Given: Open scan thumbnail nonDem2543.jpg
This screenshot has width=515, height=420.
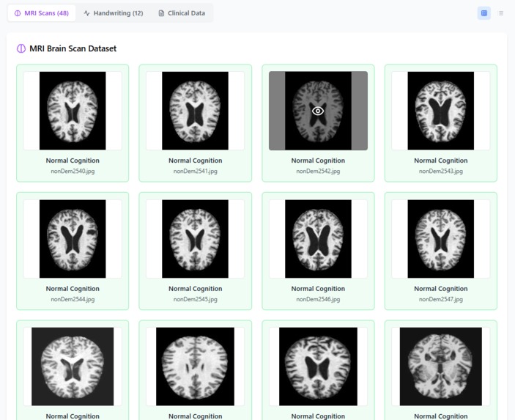Looking at the screenshot, I should click(x=441, y=111).
